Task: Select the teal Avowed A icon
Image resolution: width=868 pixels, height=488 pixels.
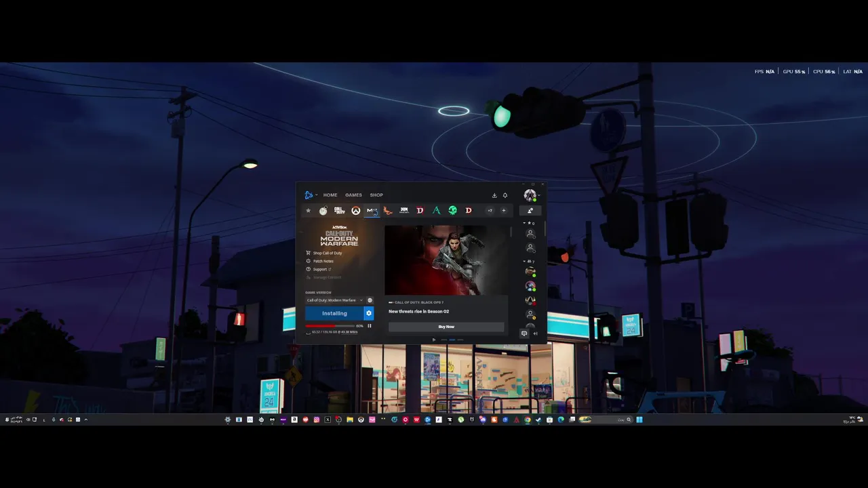Action: click(x=436, y=211)
